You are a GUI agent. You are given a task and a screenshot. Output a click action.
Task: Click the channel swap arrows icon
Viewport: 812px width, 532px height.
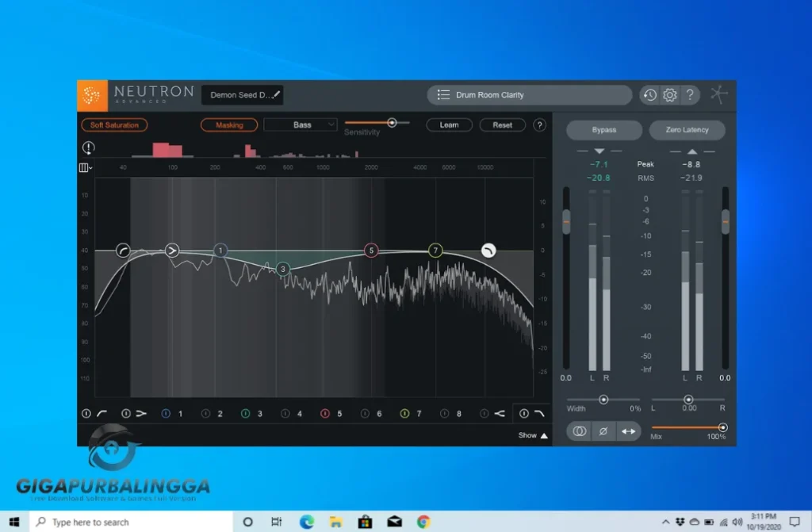pos(629,431)
